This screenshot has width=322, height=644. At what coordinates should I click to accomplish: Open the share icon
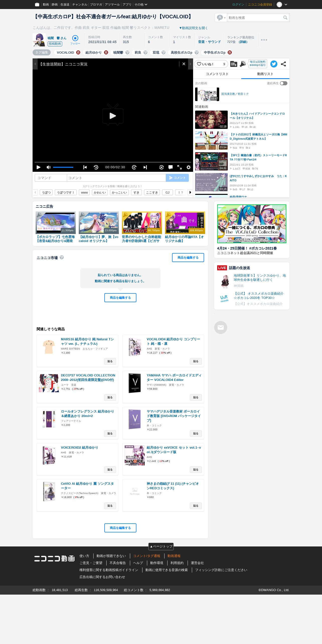tap(283, 64)
